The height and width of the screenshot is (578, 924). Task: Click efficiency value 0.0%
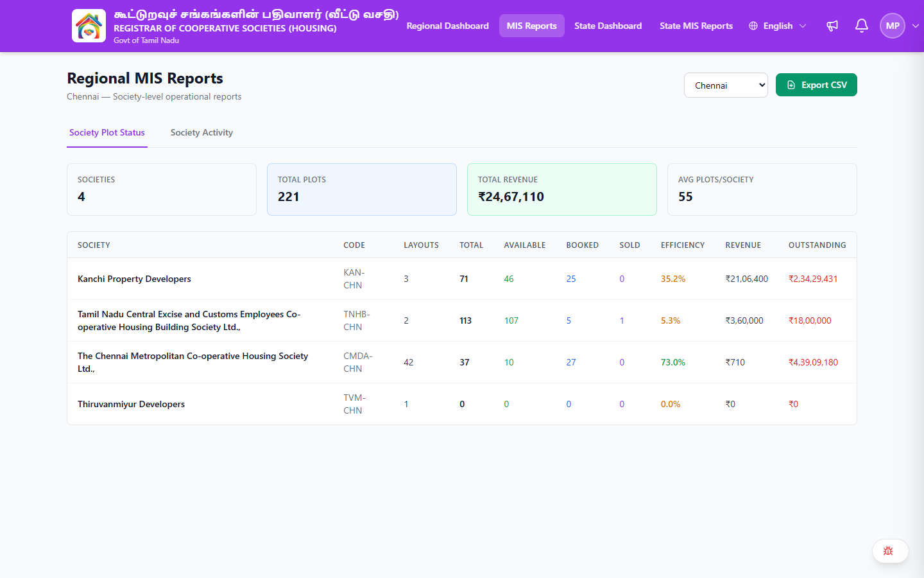[x=671, y=404]
